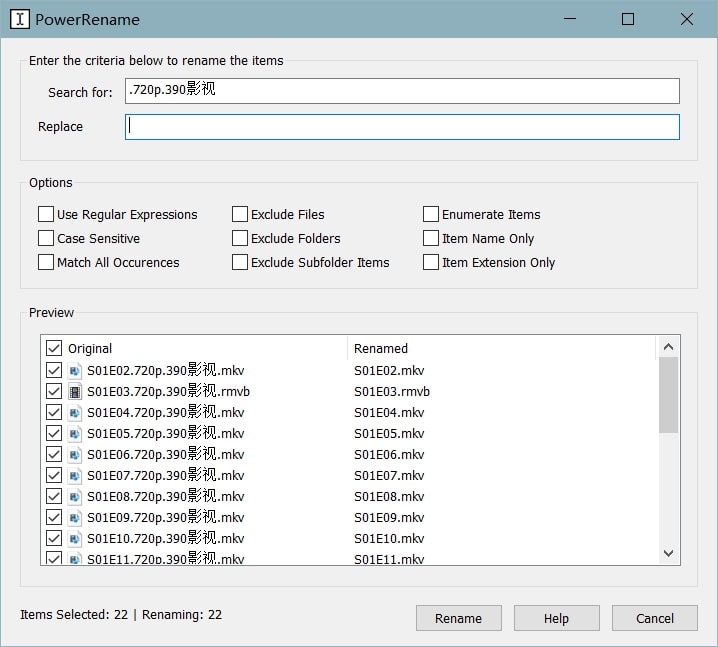Select file name S01E03.720p.390影视.rmvb

point(169,391)
